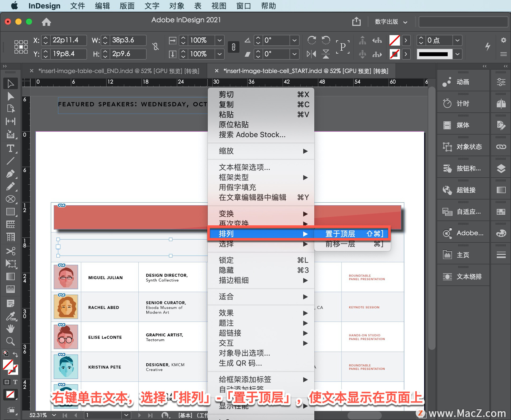Open the zoom percentage dropdown
The width and height of the screenshot is (511, 420).
54,415
